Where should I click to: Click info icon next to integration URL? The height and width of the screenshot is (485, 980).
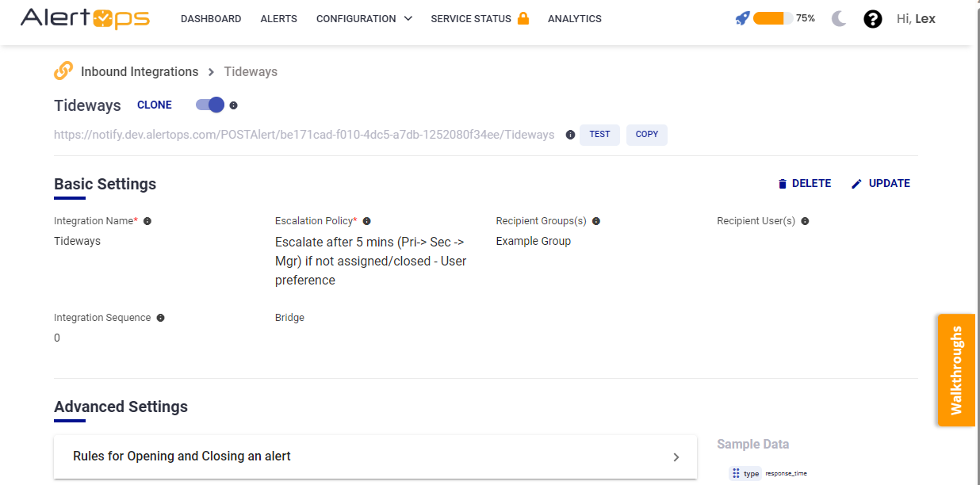[x=570, y=135]
